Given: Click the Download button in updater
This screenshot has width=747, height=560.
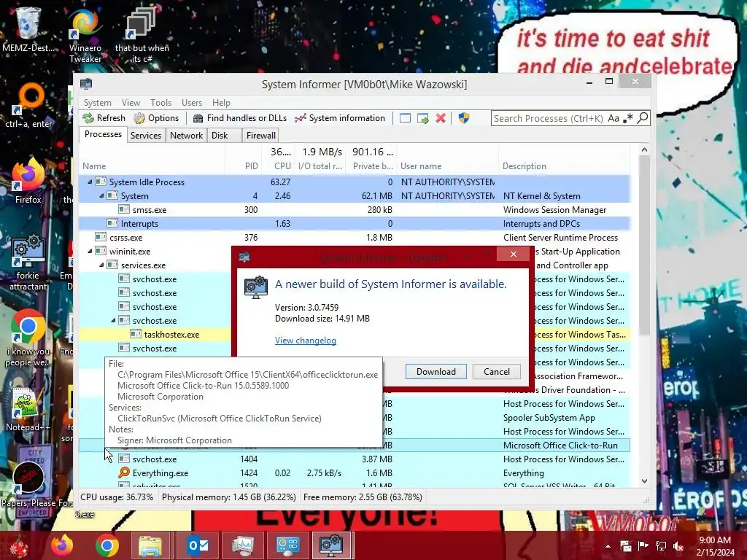Looking at the screenshot, I should tap(436, 371).
